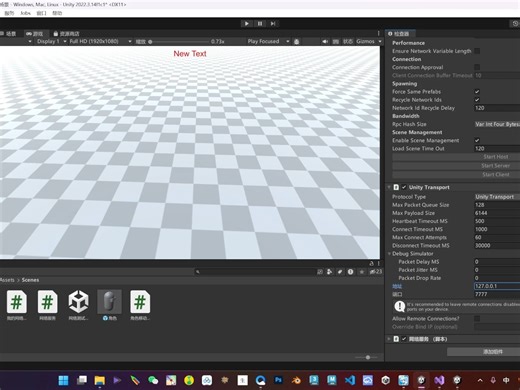
Task: Uncheck Force Same Prefabs
Action: [x=477, y=92]
